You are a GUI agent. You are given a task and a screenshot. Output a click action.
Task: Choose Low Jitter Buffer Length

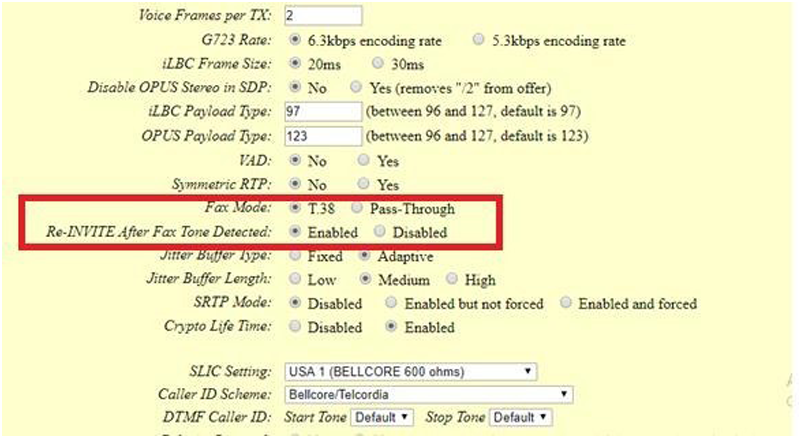(294, 280)
